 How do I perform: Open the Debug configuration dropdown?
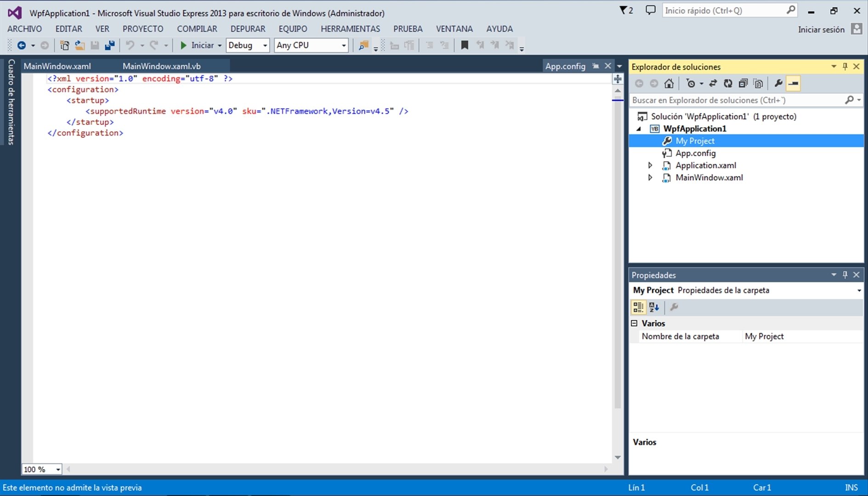click(x=265, y=45)
